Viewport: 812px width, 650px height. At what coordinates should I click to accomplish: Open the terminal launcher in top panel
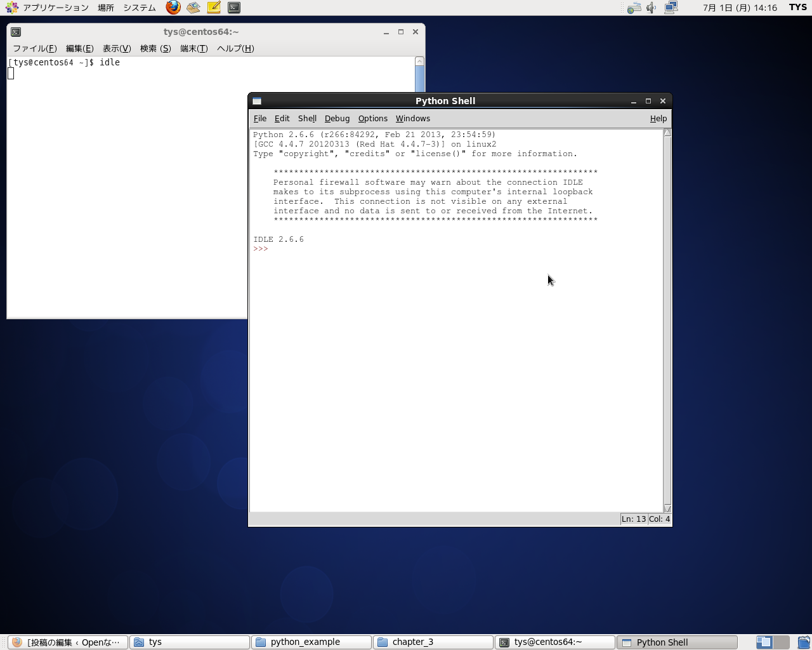point(234,8)
